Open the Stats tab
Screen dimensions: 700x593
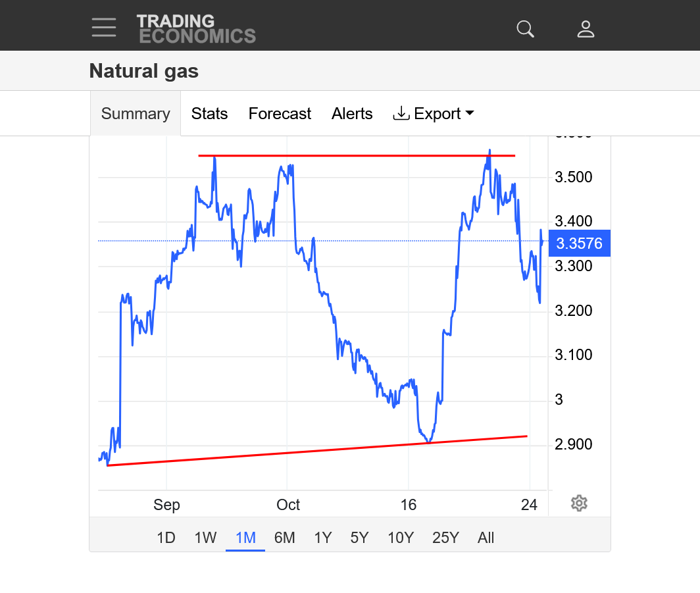coord(209,114)
